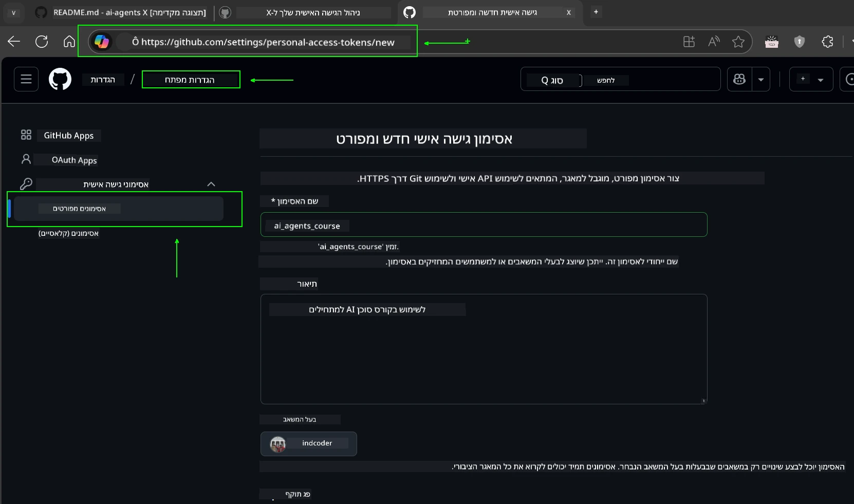Open OAuth Apps in the sidebar

click(74, 160)
